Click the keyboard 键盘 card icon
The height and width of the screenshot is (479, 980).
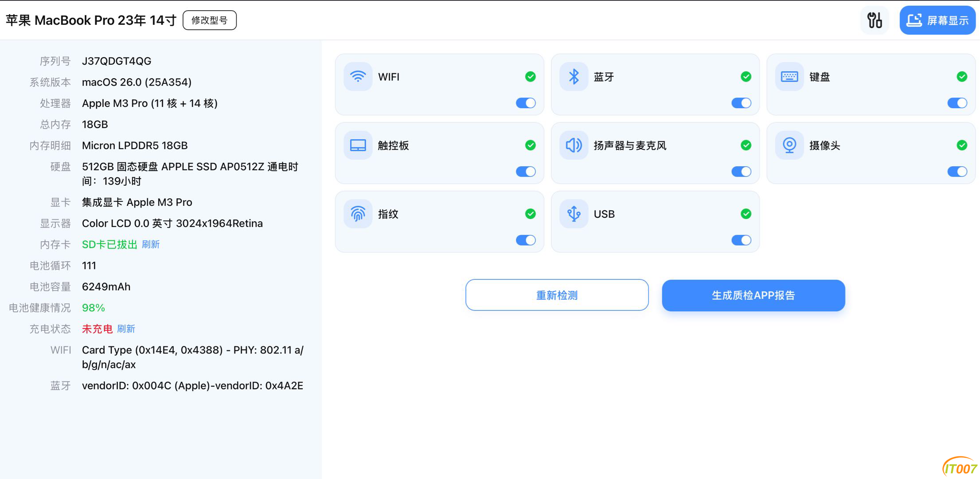pyautogui.click(x=789, y=77)
